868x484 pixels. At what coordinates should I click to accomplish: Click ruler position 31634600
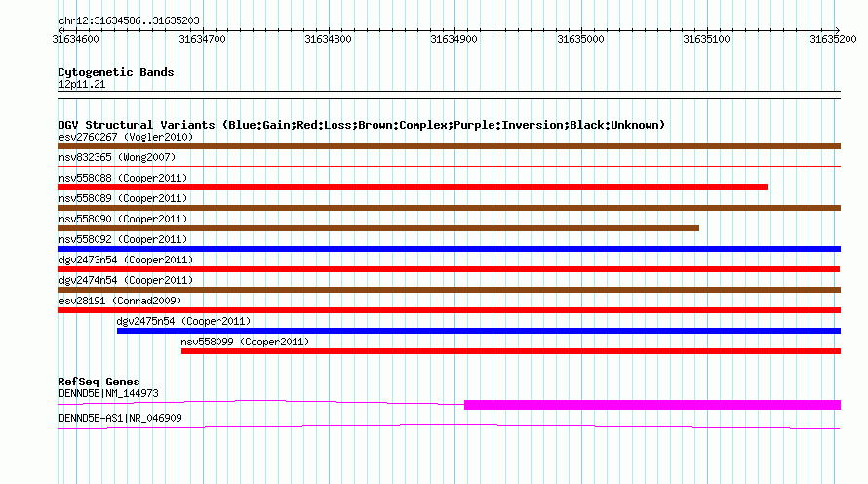click(76, 39)
